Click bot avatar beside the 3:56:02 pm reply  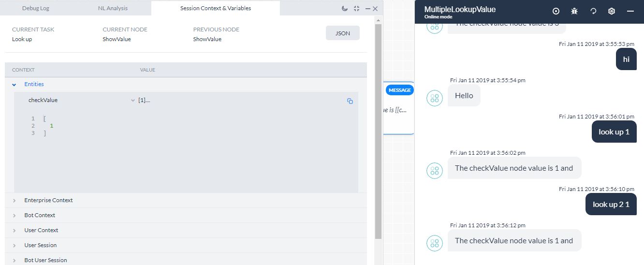coord(435,171)
